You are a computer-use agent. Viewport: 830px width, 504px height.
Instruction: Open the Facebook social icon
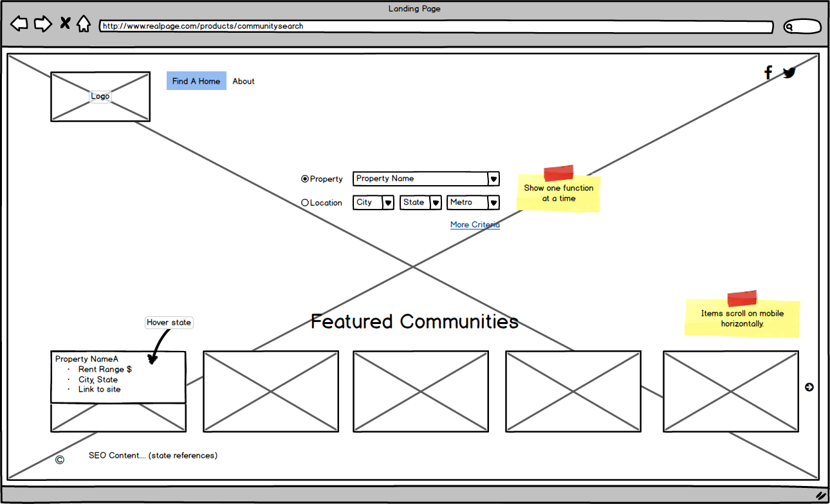768,73
